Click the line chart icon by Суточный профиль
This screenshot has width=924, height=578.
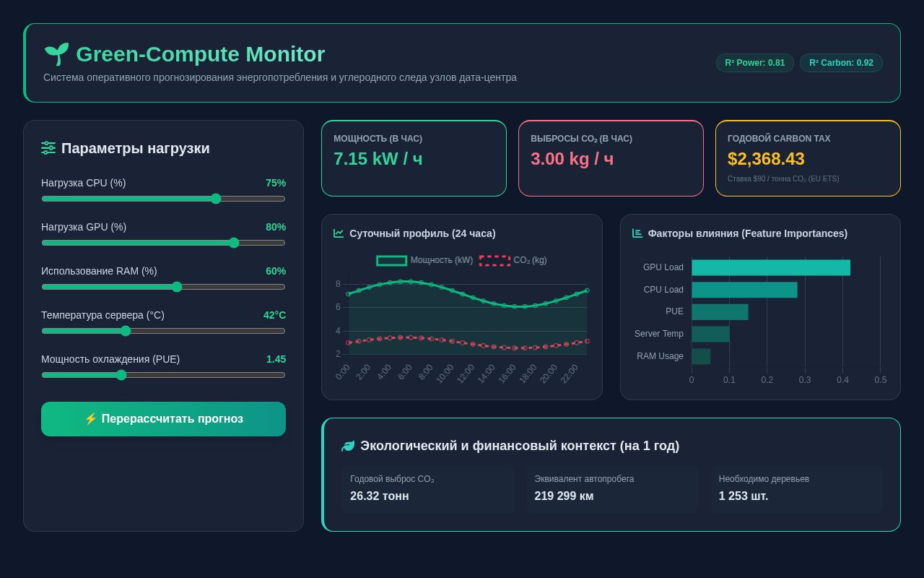point(339,233)
